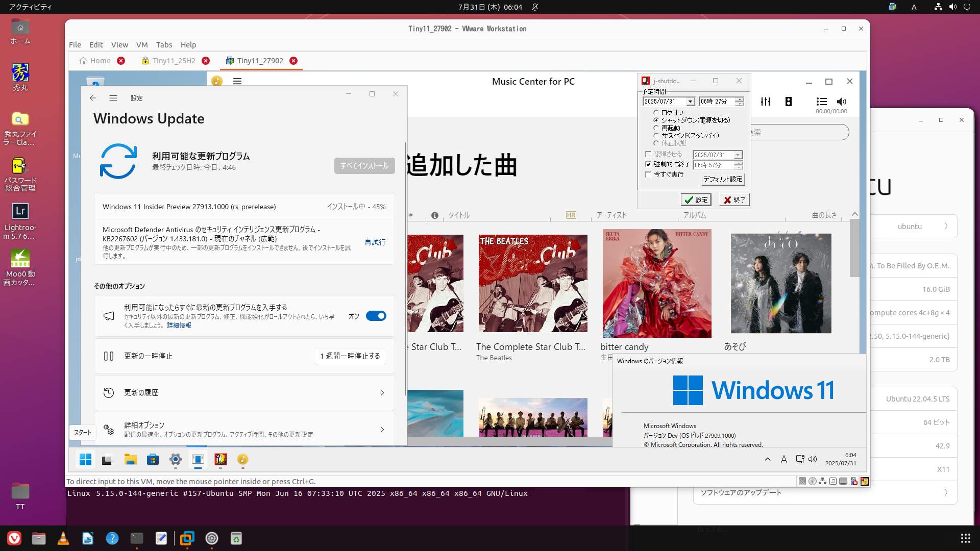Viewport: 980px width, 551px height.
Task: Open Lightroom desktop shortcut
Action: coord(20,221)
